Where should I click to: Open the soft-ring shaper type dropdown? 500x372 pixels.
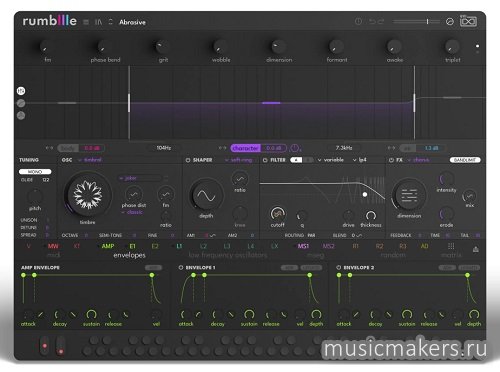[x=239, y=160]
